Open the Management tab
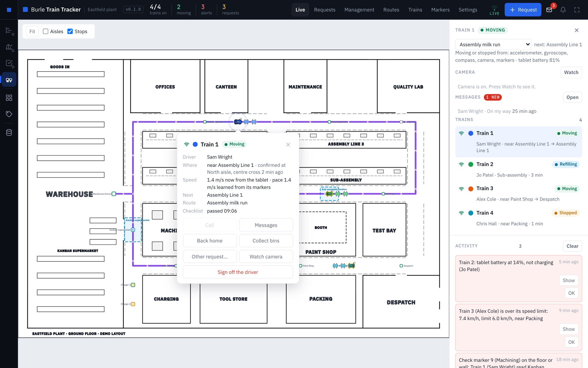 coord(359,10)
